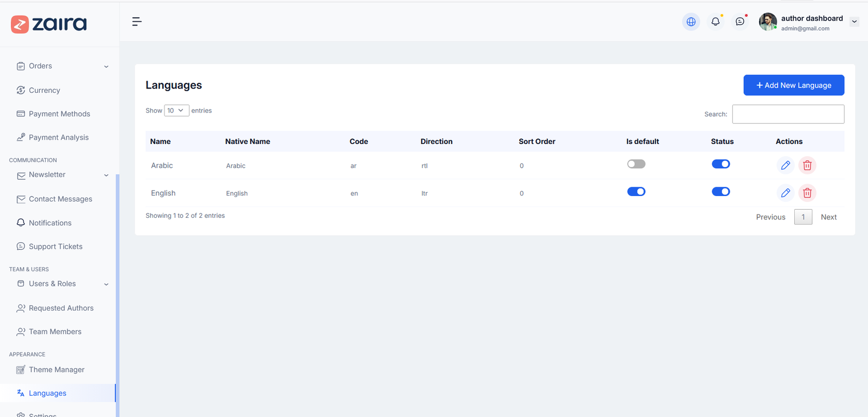This screenshot has width=868, height=417.
Task: Set Arabic as the default language
Action: click(636, 164)
